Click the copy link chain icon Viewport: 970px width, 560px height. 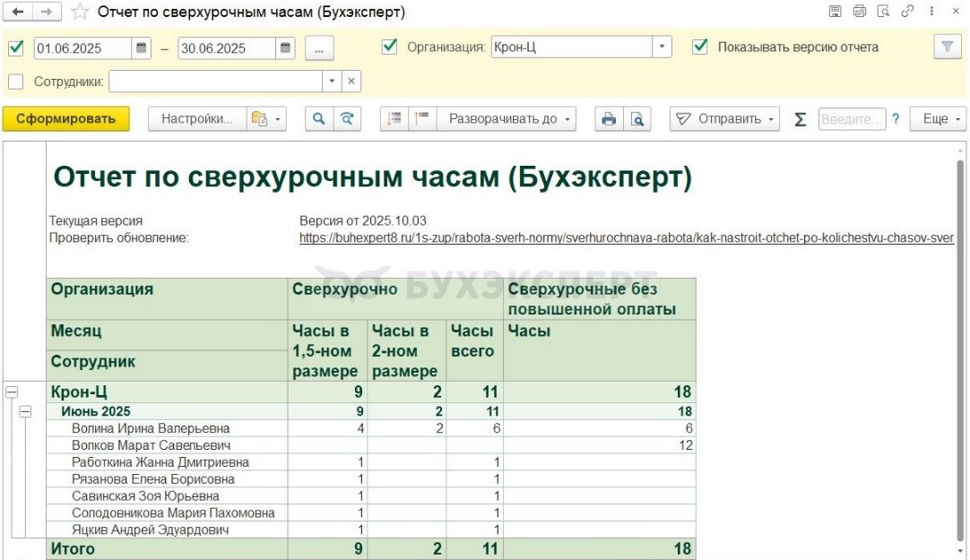(907, 12)
